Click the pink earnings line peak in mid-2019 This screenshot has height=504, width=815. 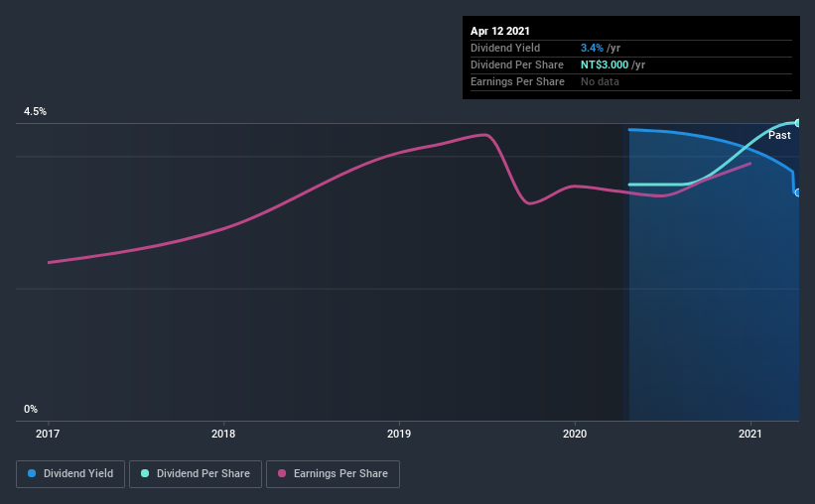484,134
